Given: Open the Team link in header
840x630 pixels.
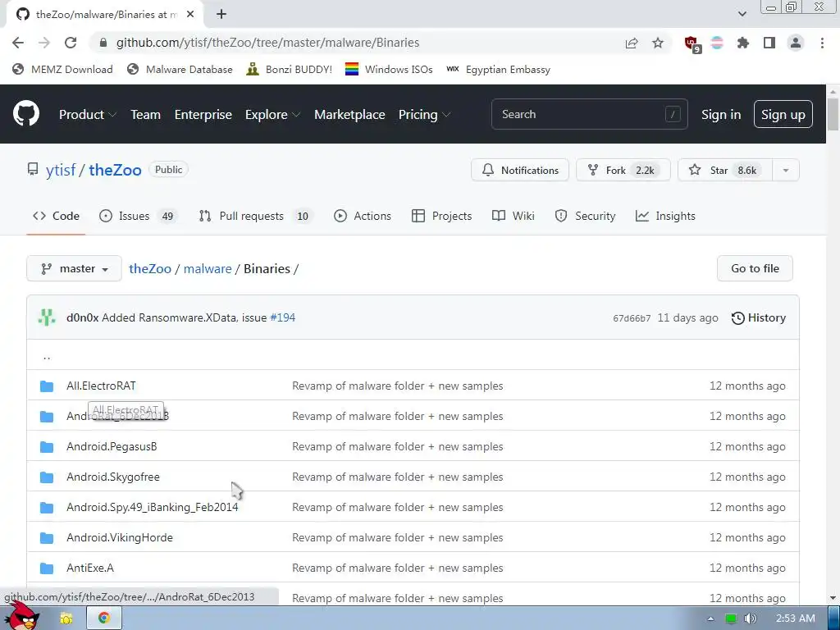Looking at the screenshot, I should pos(146,114).
